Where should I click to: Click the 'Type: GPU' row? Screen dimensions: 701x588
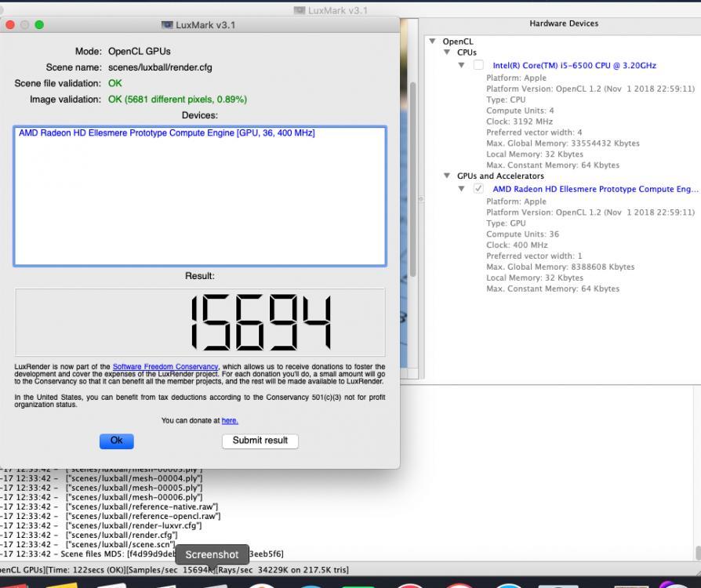point(506,223)
